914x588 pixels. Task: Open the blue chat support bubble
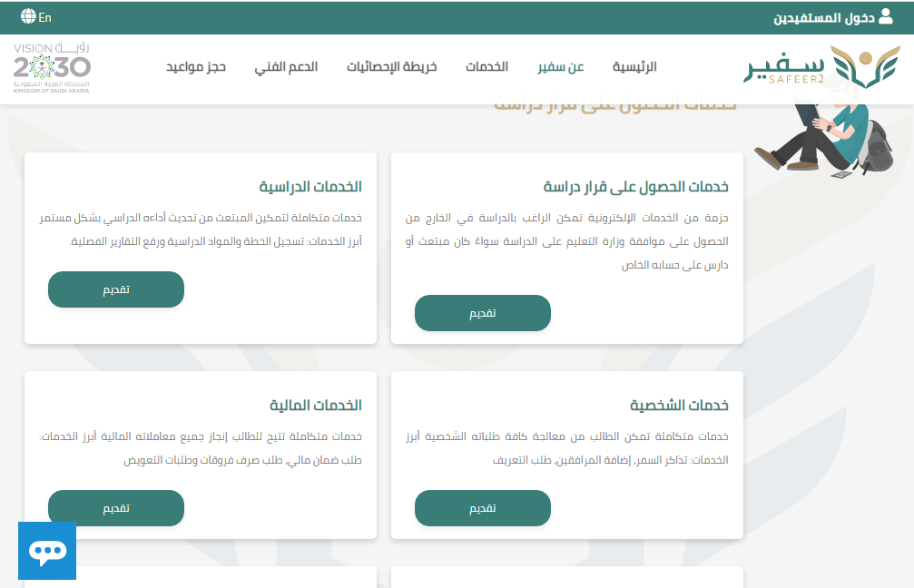47,551
